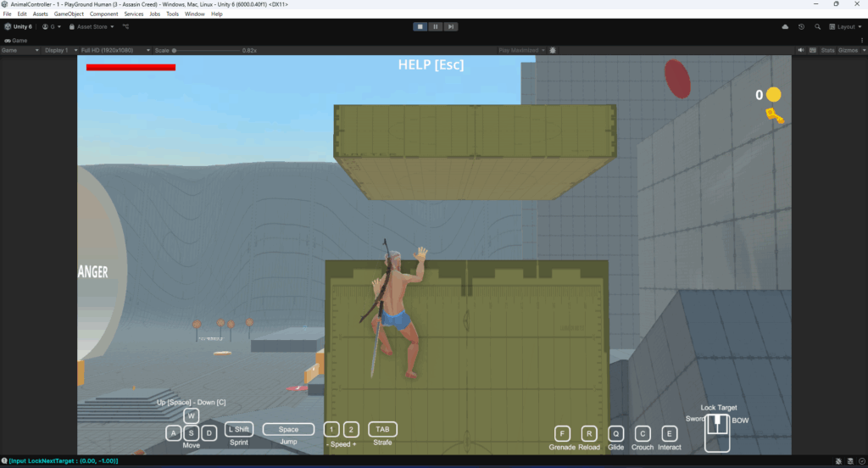Click the Unity 6 logo button
Viewport: 868px width, 468px height.
coord(19,26)
